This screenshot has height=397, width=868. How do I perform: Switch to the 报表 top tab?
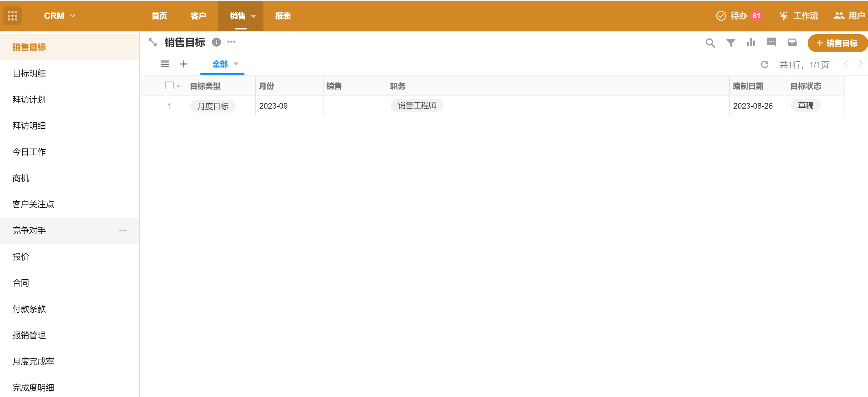(283, 16)
